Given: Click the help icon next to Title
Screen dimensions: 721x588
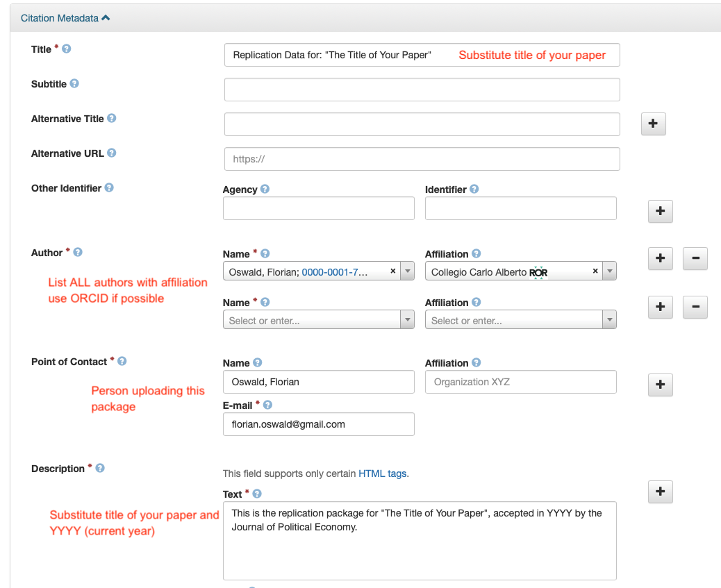Looking at the screenshot, I should pos(67,49).
